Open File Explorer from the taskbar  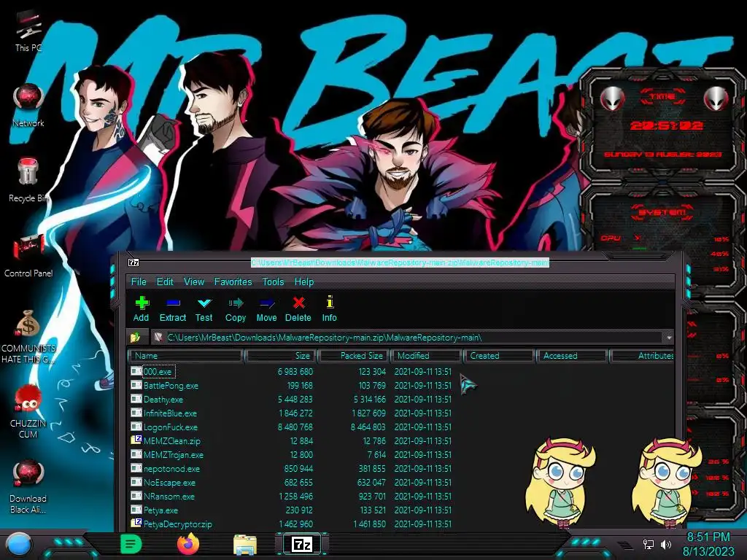tap(245, 545)
